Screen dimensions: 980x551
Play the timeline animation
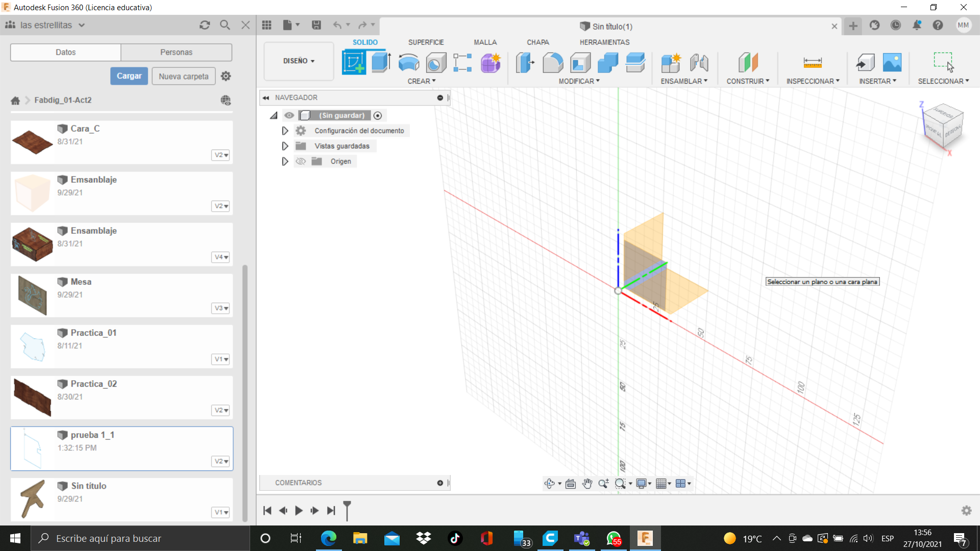[299, 510]
